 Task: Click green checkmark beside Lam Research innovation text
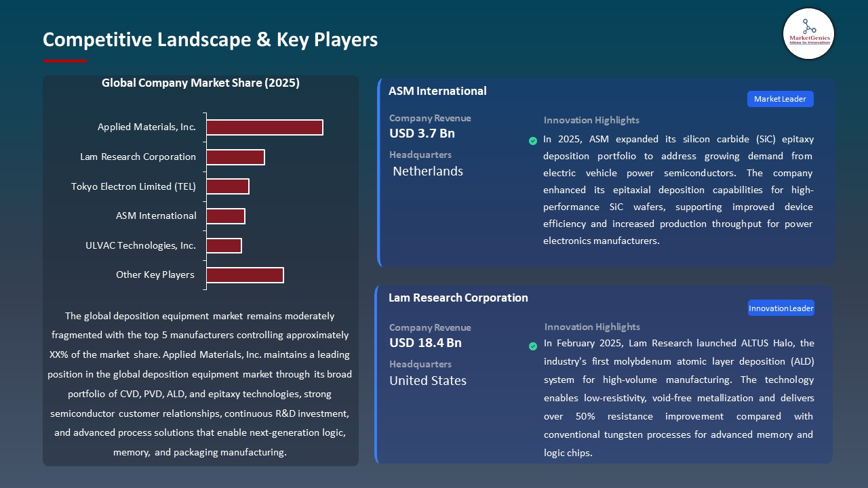533,346
